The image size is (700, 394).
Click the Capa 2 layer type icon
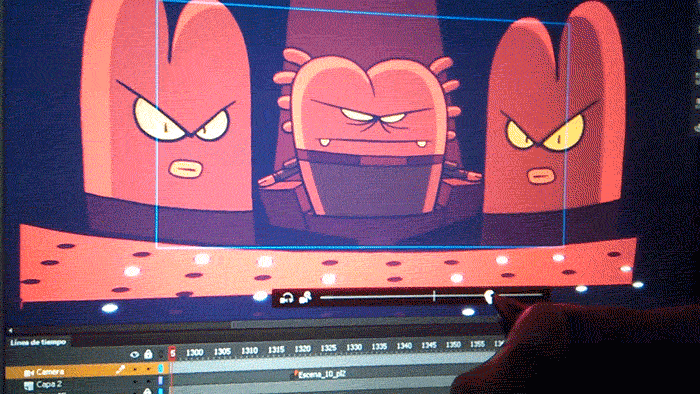point(29,386)
